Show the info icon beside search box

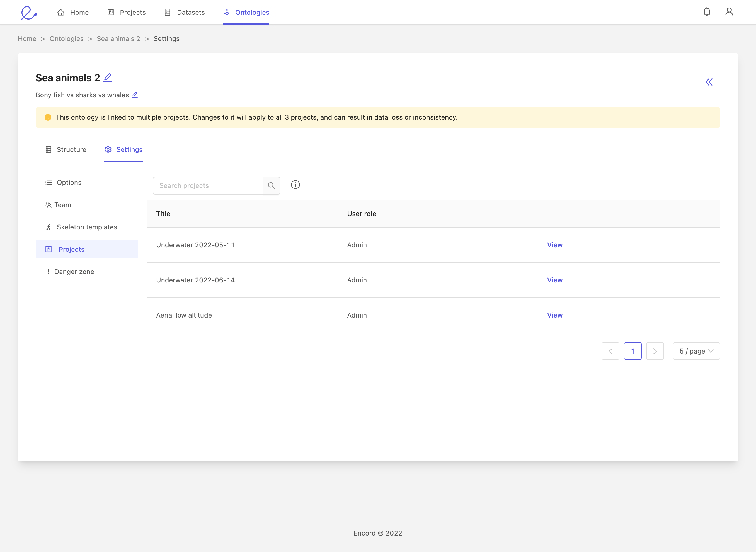[x=295, y=185]
